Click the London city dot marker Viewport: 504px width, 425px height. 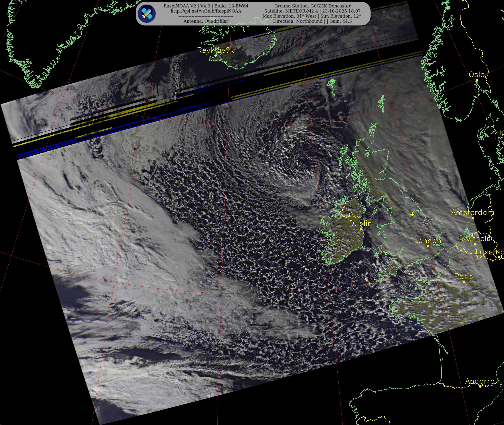point(428,246)
